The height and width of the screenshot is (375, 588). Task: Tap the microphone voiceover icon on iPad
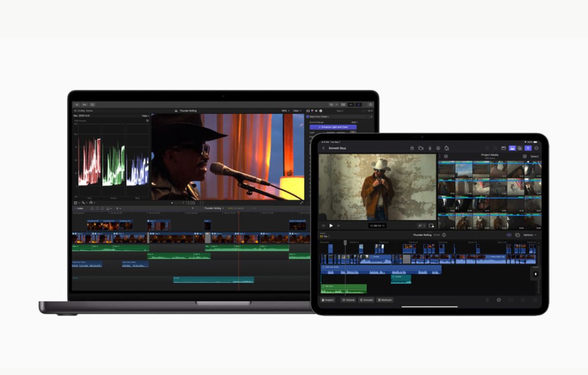pos(430,148)
